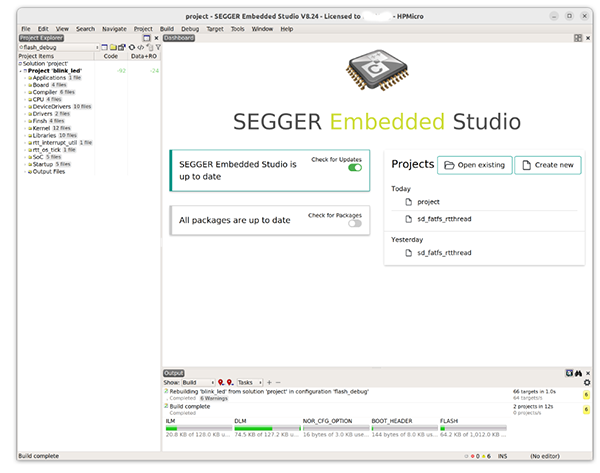The image size is (600, 473).
Task: Close the Project Explorer panel
Action: pos(155,38)
